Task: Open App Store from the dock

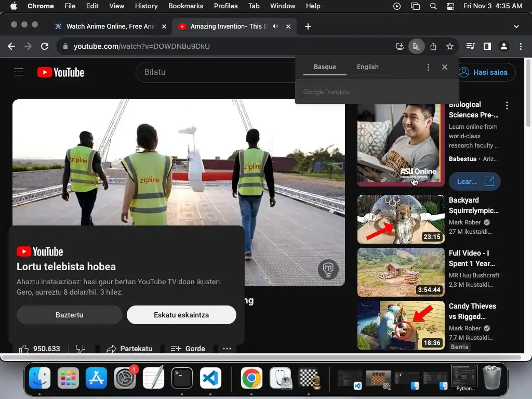Action: (x=96, y=378)
